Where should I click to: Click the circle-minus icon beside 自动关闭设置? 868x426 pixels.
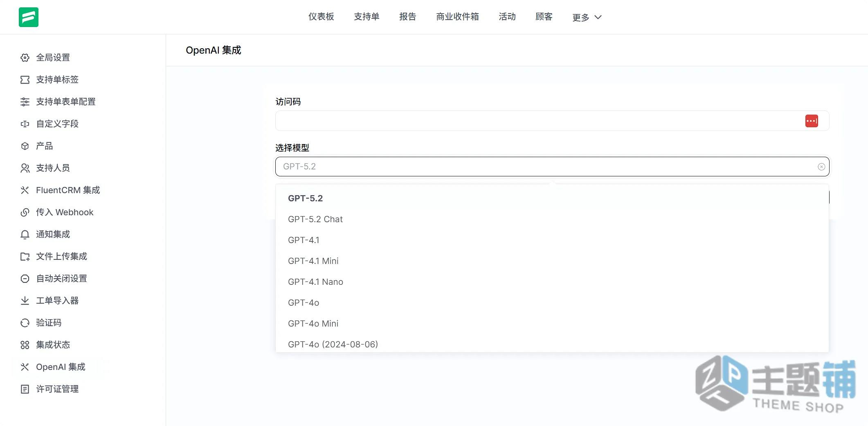pyautogui.click(x=25, y=279)
